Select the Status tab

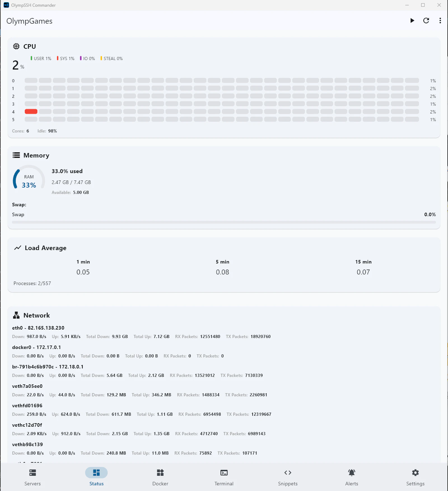click(x=96, y=477)
